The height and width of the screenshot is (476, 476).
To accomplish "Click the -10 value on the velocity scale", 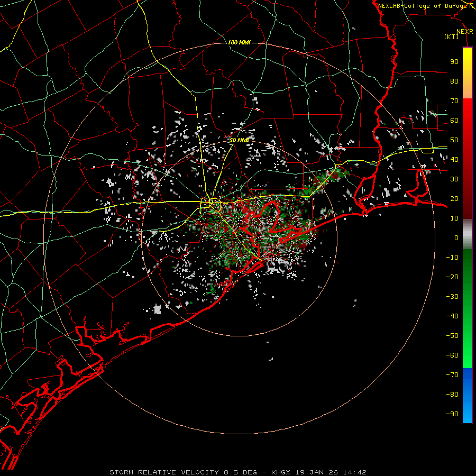I will coord(452,258).
